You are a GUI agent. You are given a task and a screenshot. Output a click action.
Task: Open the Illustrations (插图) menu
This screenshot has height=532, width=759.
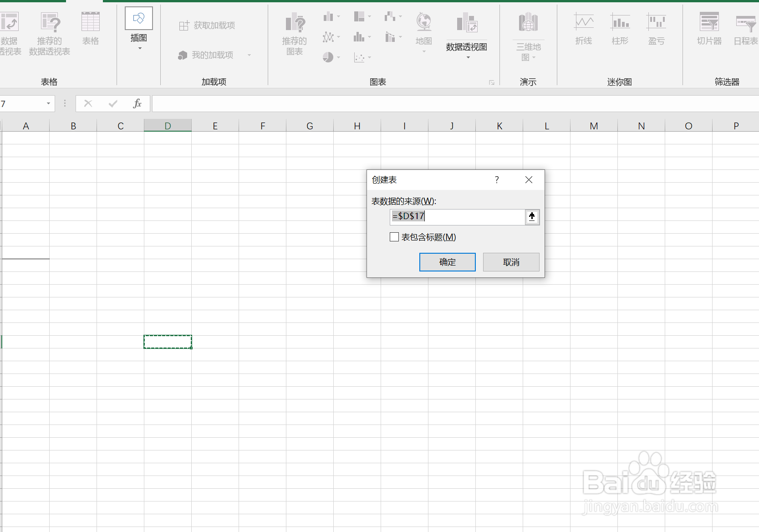(139, 28)
